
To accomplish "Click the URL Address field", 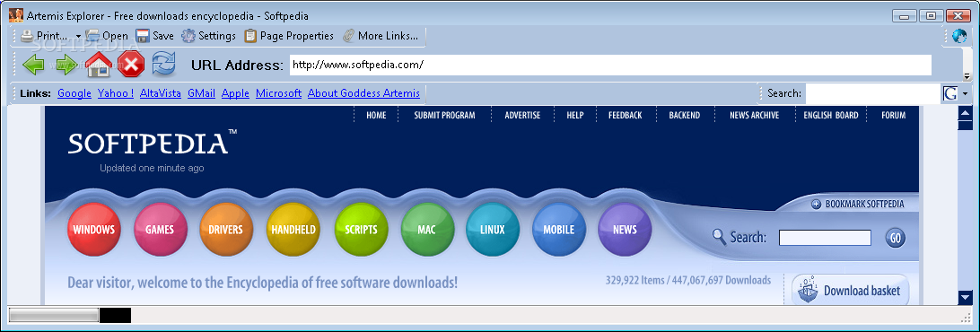I will (610, 65).
